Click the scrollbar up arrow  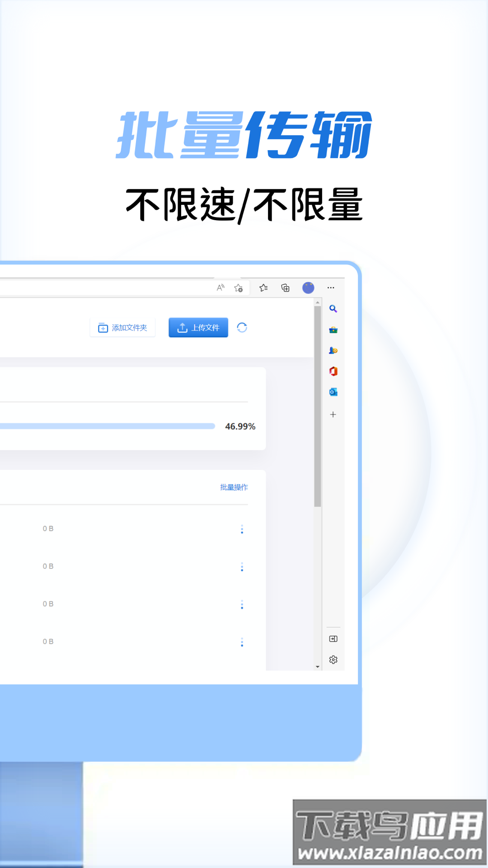point(318,302)
